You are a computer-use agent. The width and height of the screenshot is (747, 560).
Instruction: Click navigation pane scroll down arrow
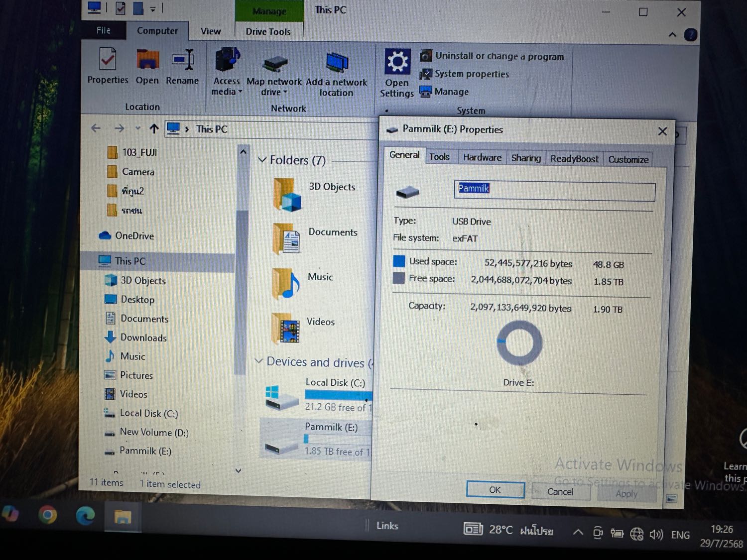click(x=238, y=470)
